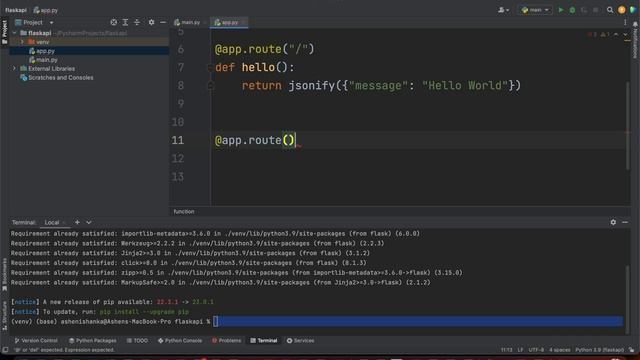Image resolution: width=640 pixels, height=360 pixels.
Task: Toggle Project side tool window button
Action: (4, 32)
